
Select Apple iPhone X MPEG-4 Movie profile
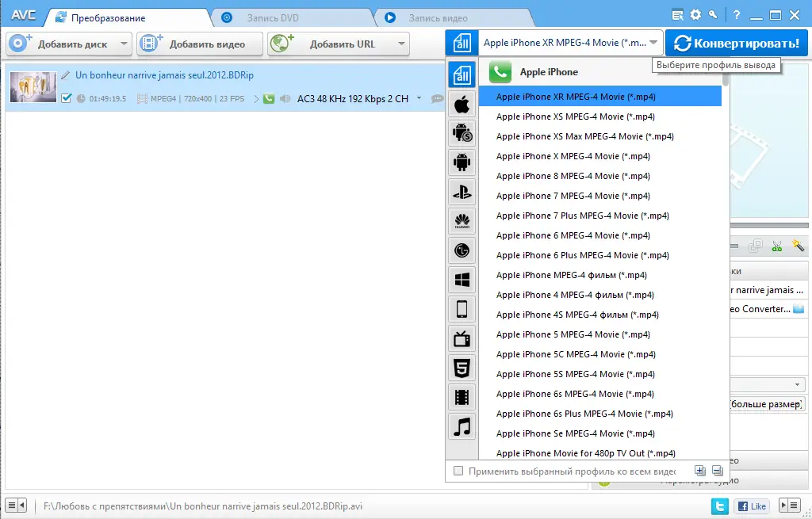(x=599, y=156)
